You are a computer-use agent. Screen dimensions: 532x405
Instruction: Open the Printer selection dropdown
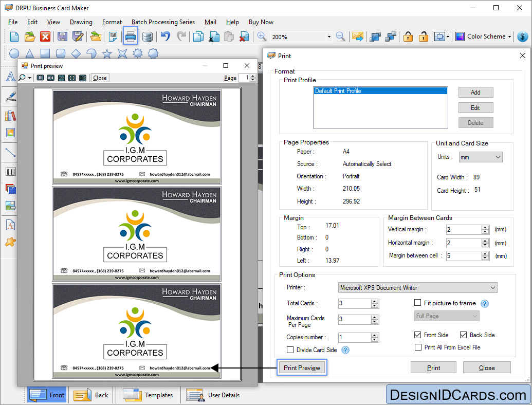418,288
